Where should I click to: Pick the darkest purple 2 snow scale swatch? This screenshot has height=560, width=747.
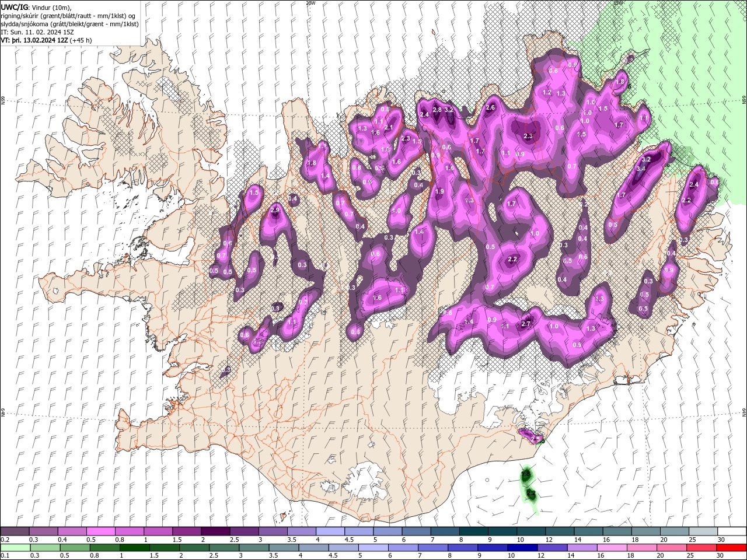click(x=215, y=531)
